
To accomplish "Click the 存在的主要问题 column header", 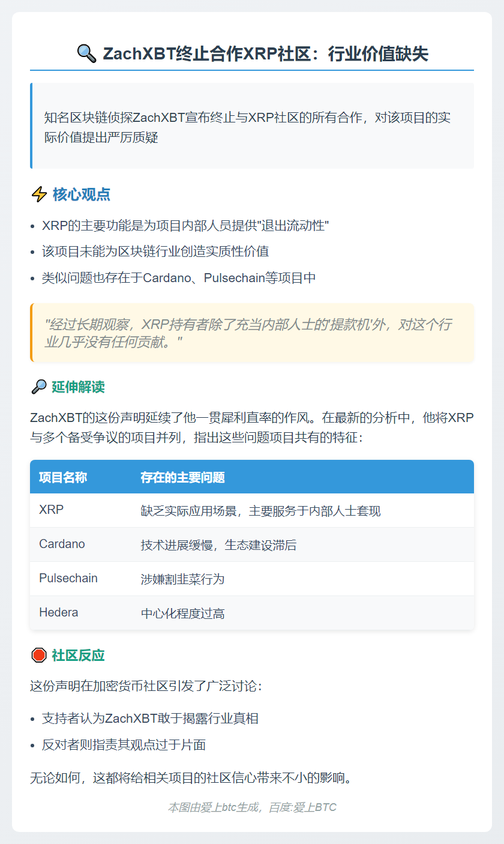I will point(183,477).
